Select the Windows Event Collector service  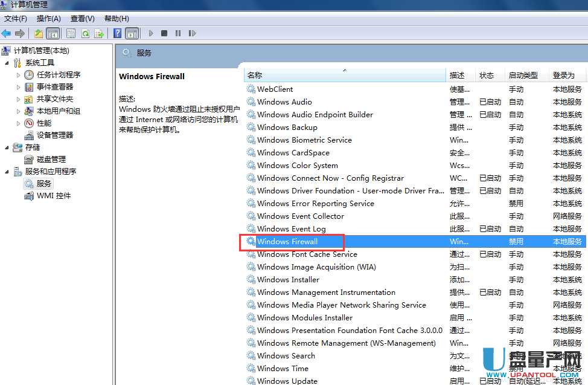(x=415, y=216)
